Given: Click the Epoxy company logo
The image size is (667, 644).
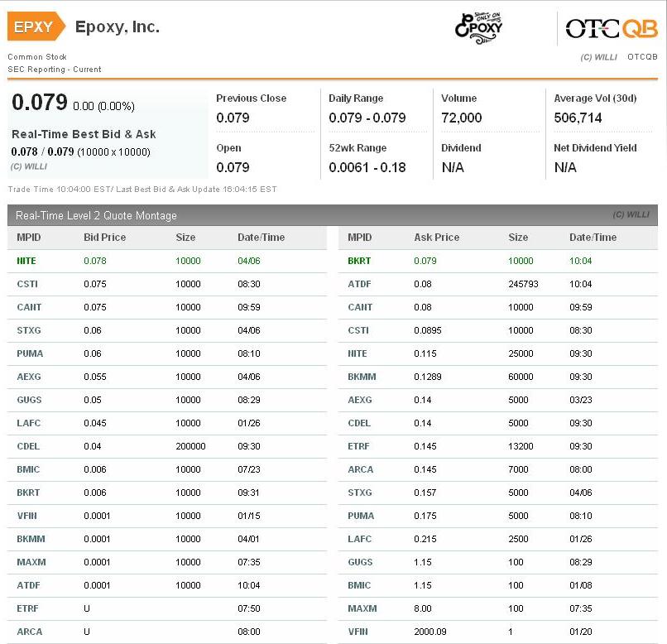Looking at the screenshot, I should (x=478, y=28).
